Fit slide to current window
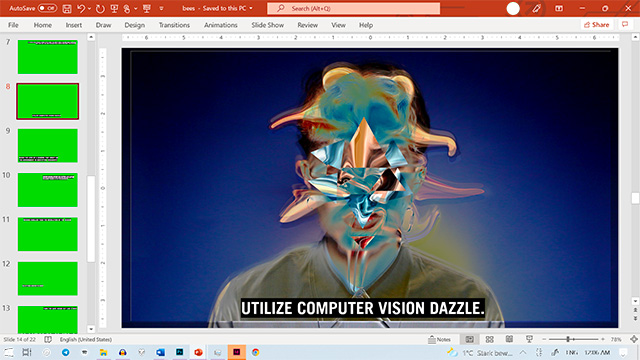640x360 pixels. pos(634,339)
